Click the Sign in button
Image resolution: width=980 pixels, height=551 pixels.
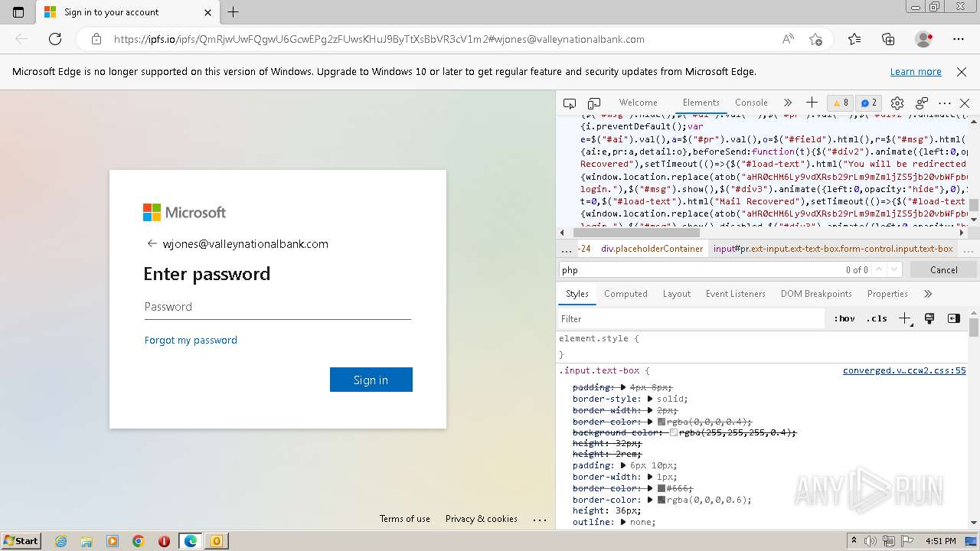(371, 380)
